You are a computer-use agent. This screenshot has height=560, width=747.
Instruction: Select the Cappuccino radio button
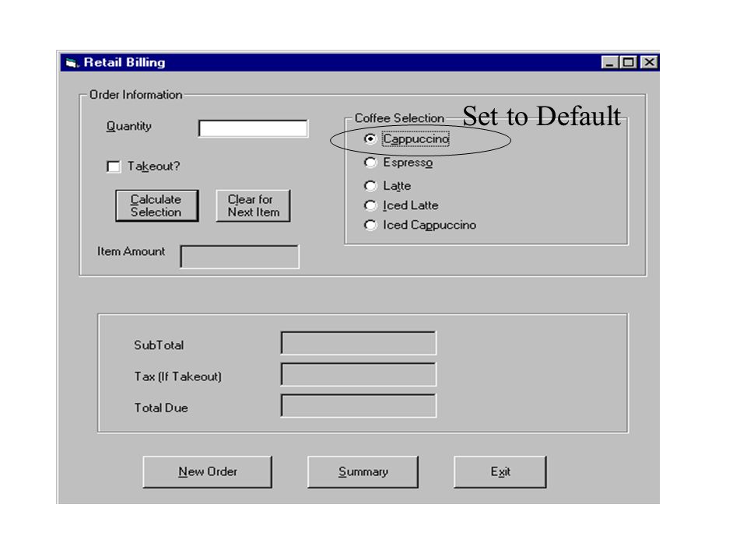pyautogui.click(x=370, y=138)
